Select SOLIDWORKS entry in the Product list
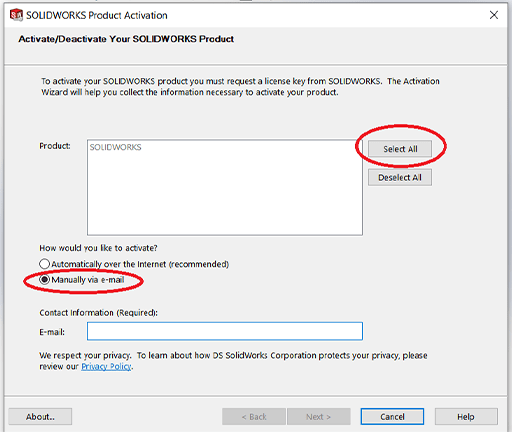This screenshot has height=436, width=512. point(115,147)
